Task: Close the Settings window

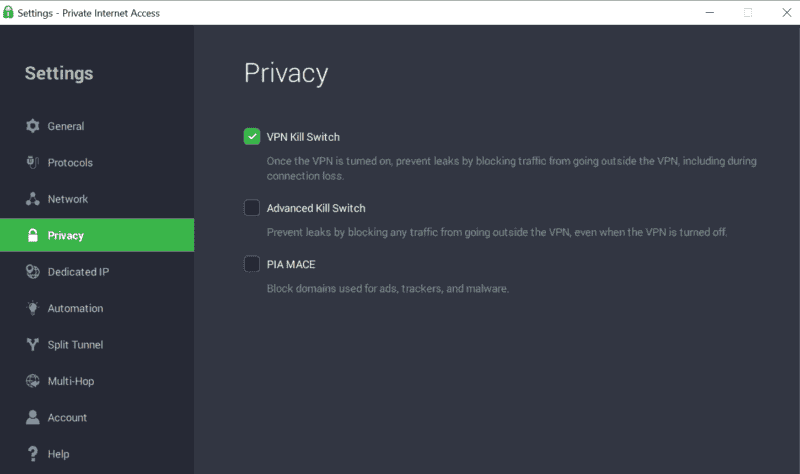Action: click(x=787, y=12)
